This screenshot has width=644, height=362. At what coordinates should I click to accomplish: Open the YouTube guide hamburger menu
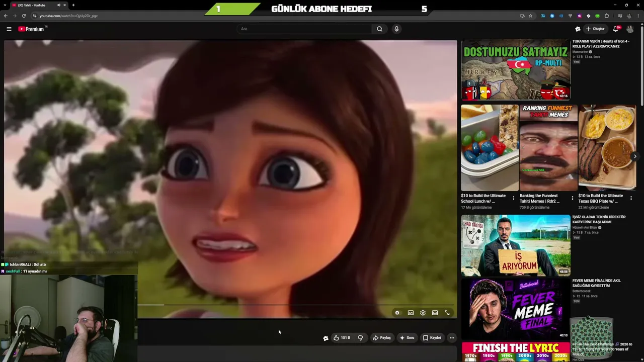[9, 29]
